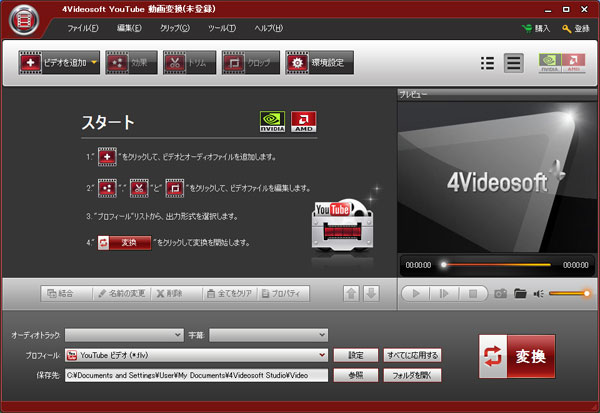Switch to the bulleted list view
Image resolution: width=600 pixels, height=413 pixels.
[488, 63]
